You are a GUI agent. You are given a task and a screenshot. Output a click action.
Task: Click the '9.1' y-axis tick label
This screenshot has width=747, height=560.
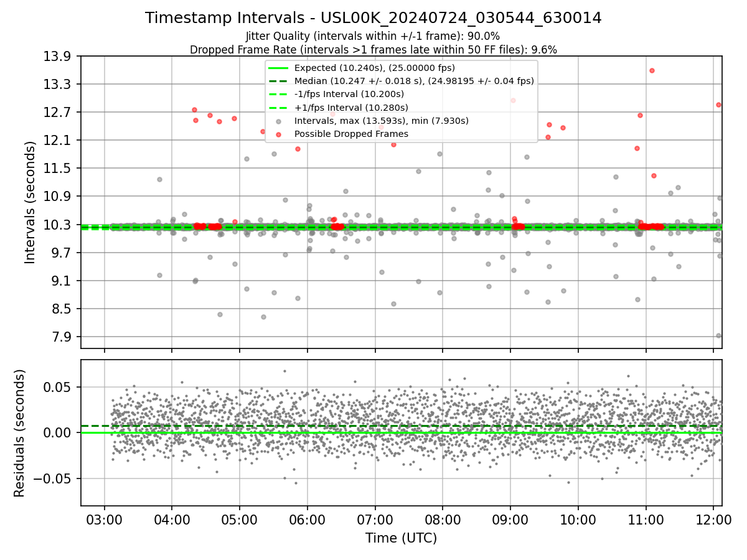click(63, 281)
